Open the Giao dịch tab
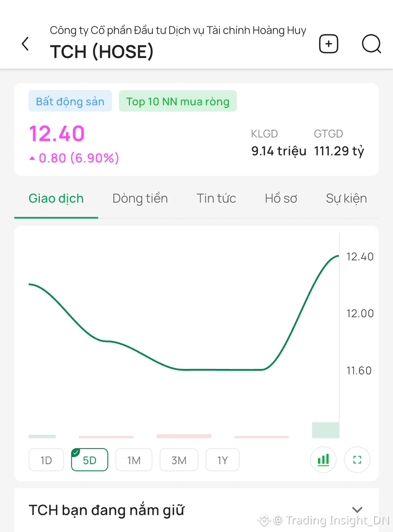The width and height of the screenshot is (393, 532). pyautogui.click(x=56, y=199)
